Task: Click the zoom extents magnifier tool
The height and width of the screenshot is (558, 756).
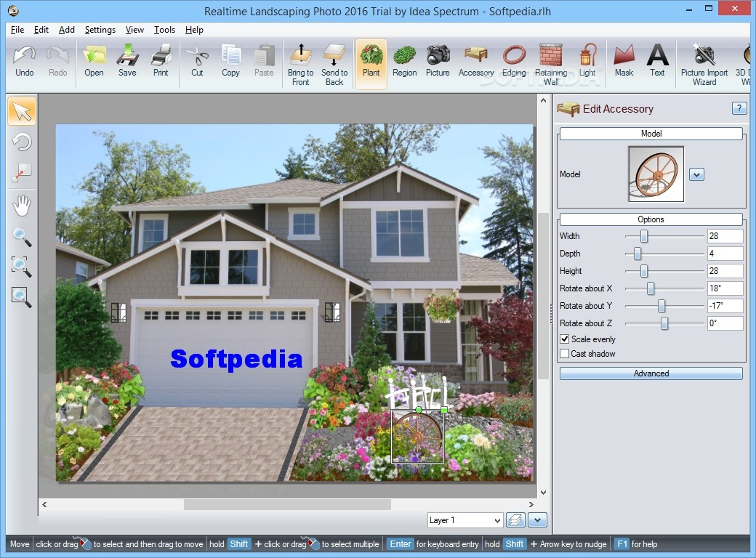Action: [x=22, y=297]
